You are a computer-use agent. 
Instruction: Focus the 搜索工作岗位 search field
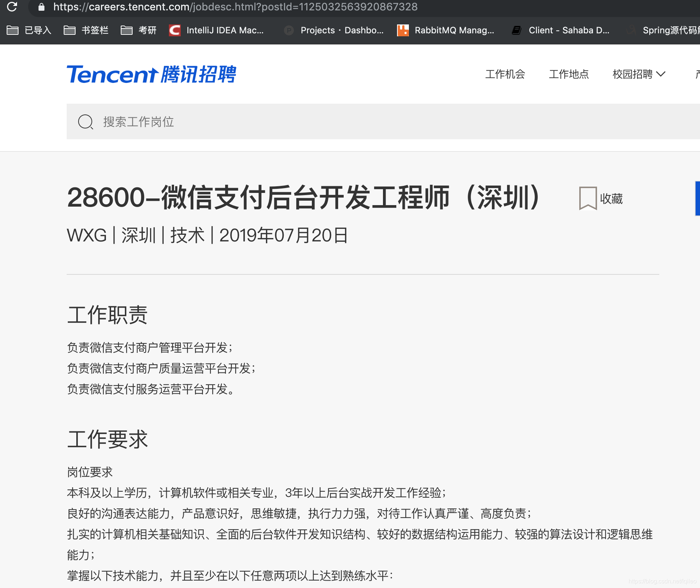click(x=383, y=121)
